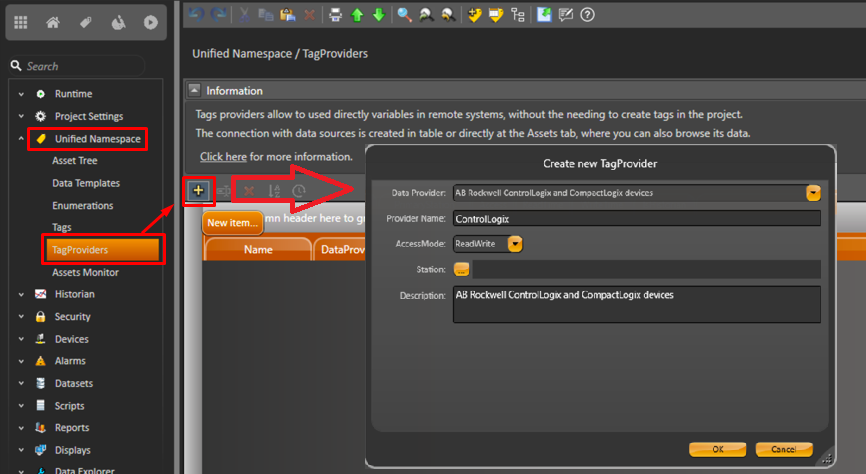
Task: Open the AccessMode dropdown arrow
Action: pos(515,243)
